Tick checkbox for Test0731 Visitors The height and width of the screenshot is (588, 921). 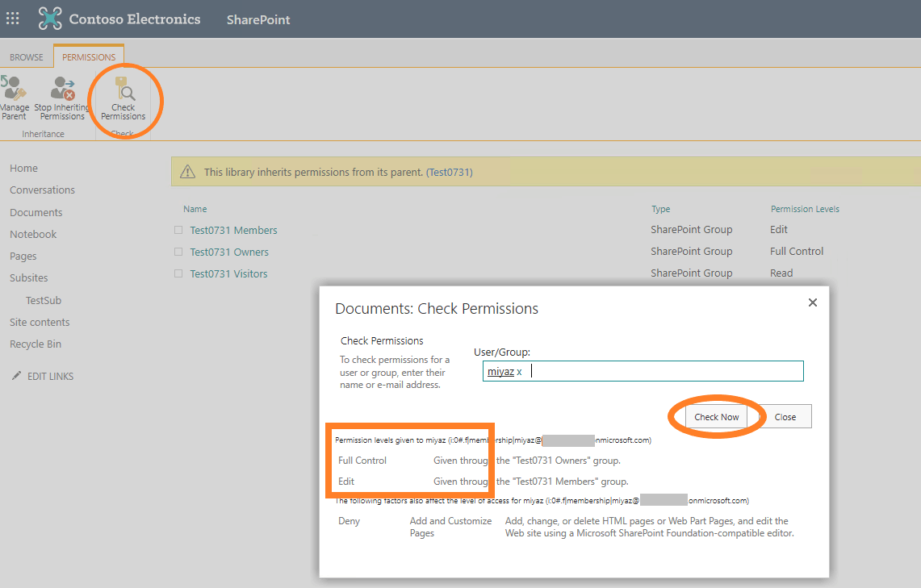(178, 273)
